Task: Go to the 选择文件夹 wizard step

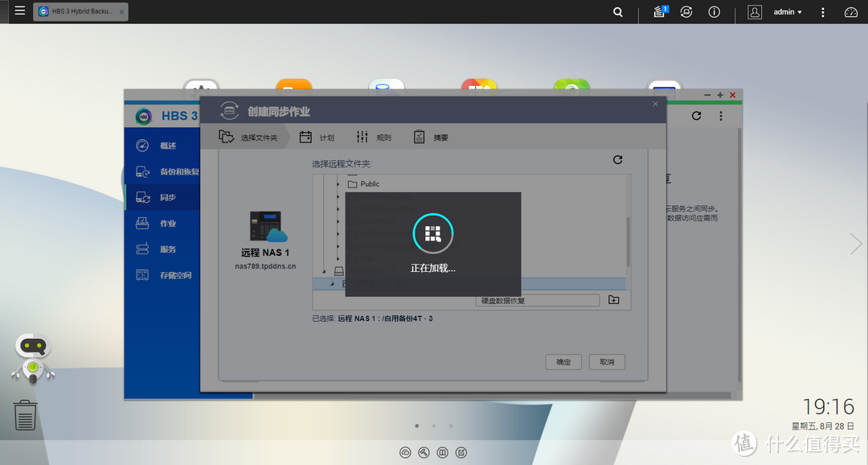Action: (x=248, y=138)
